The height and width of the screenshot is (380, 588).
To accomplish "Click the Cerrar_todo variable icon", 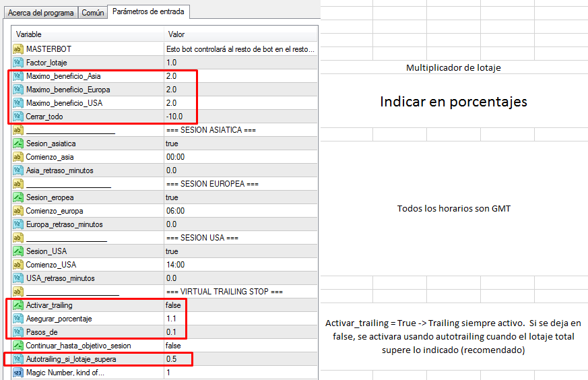I will 18,117.
